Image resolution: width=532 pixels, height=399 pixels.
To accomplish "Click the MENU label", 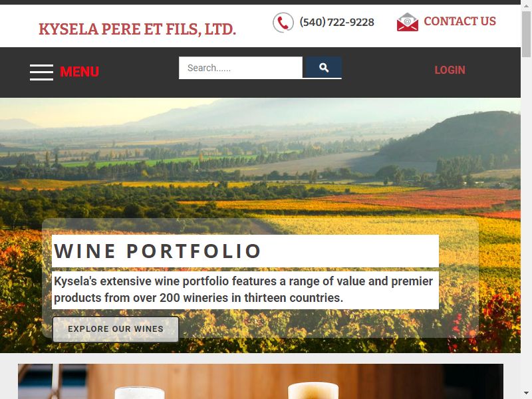I will pos(79,72).
